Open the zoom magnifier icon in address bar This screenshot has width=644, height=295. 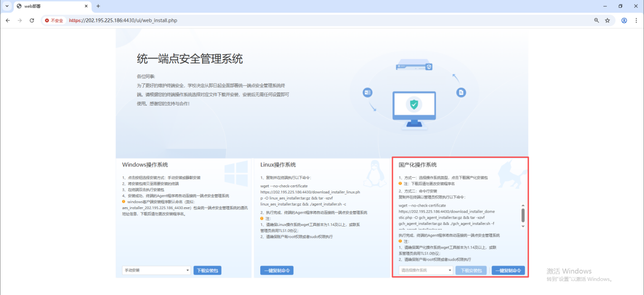tap(596, 20)
